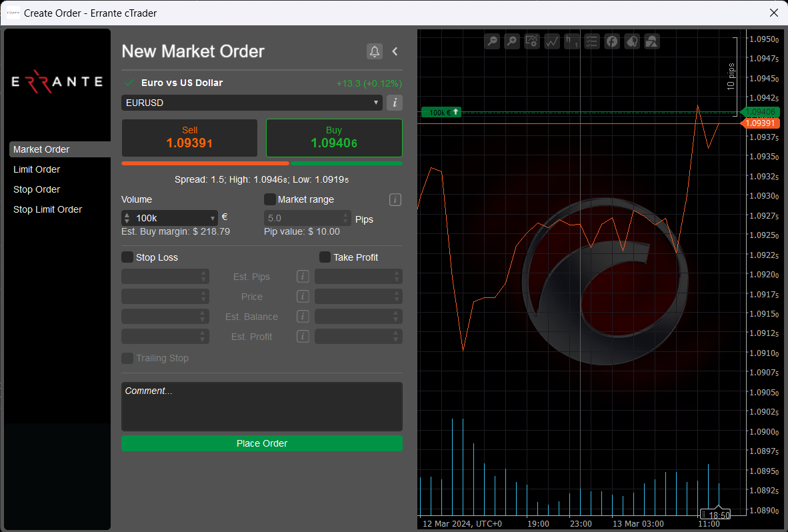Select the Stop Limit Order tab
Viewport: 788px width, 532px height.
coord(47,209)
